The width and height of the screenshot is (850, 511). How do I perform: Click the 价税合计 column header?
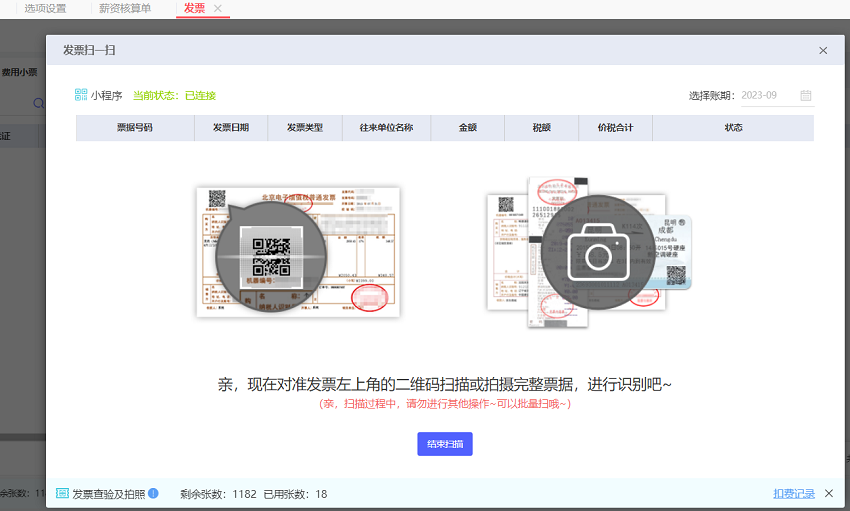click(x=615, y=128)
